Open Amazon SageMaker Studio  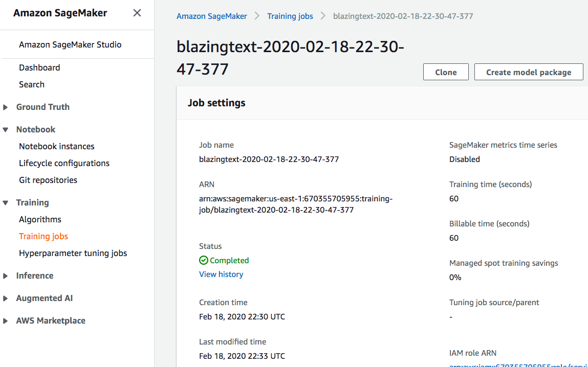(x=70, y=44)
